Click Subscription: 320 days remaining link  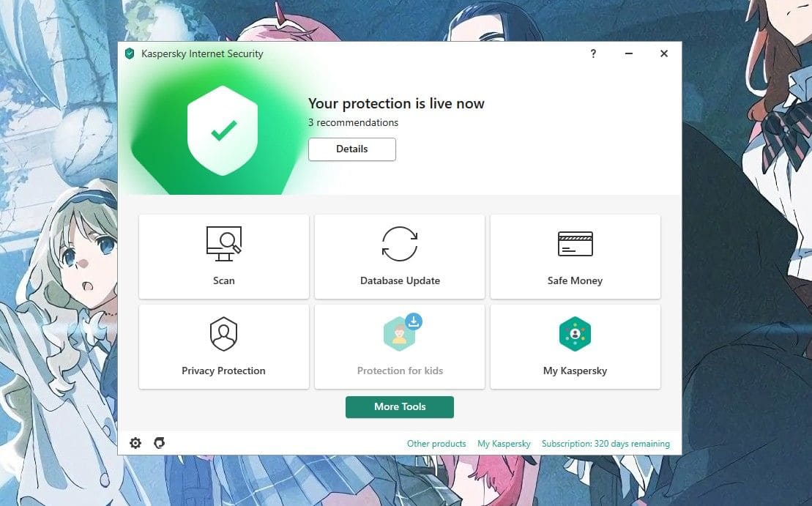606,444
